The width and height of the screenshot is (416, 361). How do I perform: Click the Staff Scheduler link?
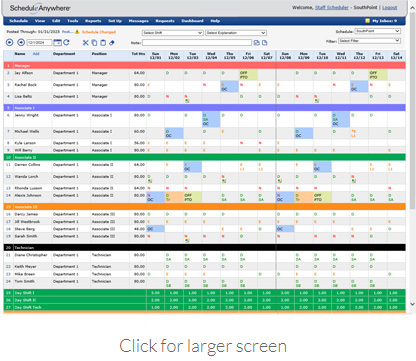pyautogui.click(x=332, y=7)
